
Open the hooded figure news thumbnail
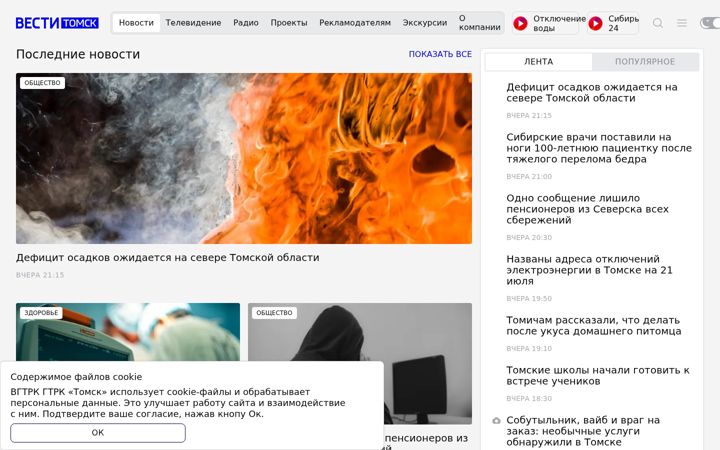pyautogui.click(x=360, y=363)
